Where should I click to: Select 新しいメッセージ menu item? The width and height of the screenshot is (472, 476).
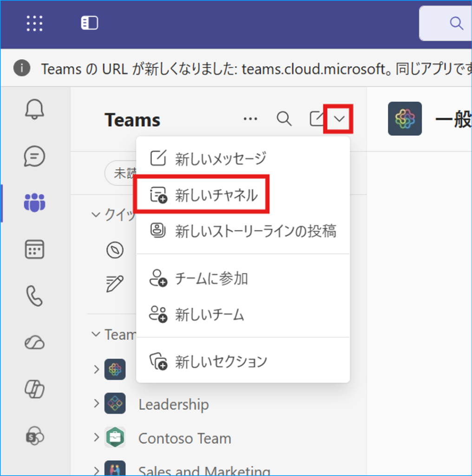coord(243,158)
